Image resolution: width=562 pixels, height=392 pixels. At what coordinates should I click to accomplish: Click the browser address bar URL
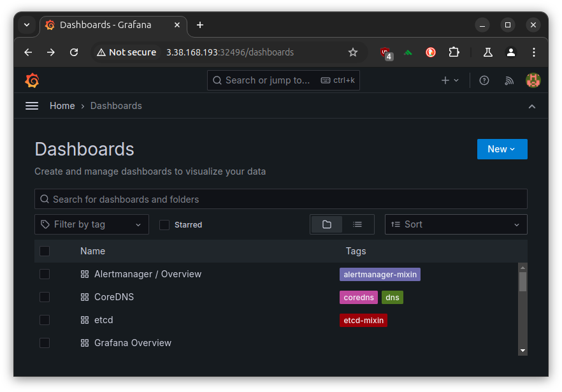coord(230,52)
